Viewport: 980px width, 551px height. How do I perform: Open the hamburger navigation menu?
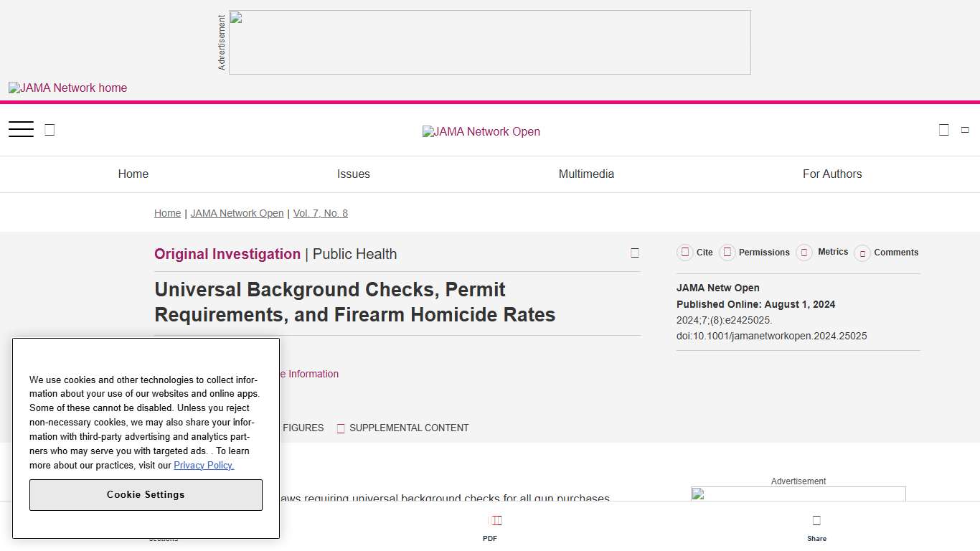click(21, 129)
